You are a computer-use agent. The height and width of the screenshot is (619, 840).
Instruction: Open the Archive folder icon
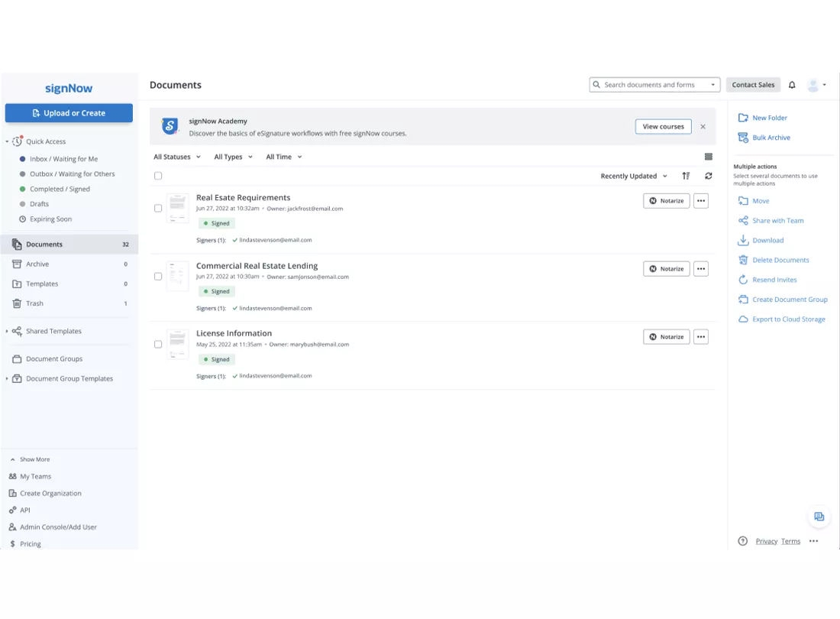[x=17, y=264]
